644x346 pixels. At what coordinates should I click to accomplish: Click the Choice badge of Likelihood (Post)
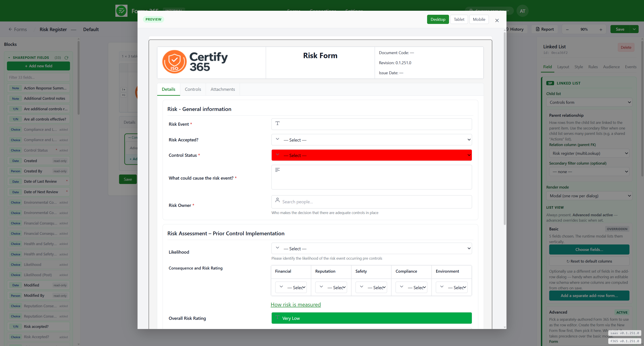[15, 275]
